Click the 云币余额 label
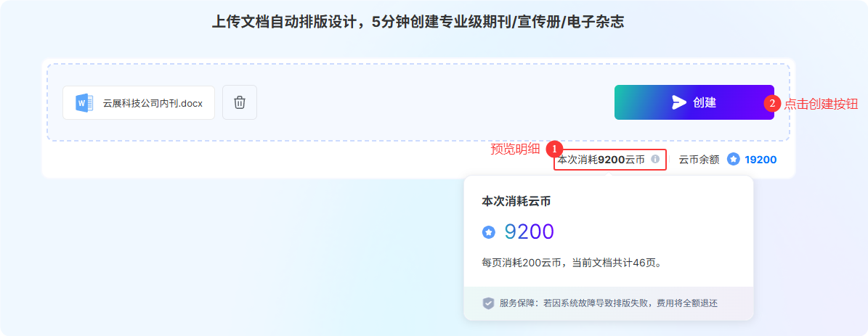The width and height of the screenshot is (868, 336). (x=699, y=160)
